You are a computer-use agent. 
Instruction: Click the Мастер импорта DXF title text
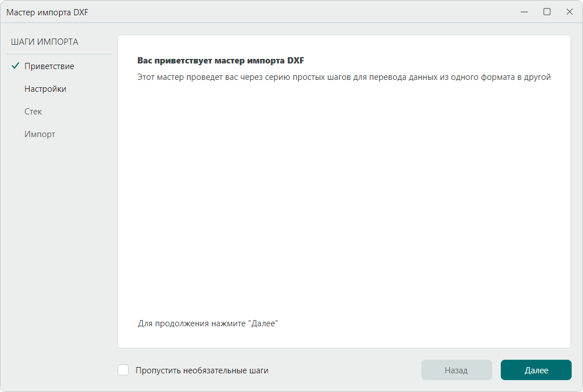[47, 12]
